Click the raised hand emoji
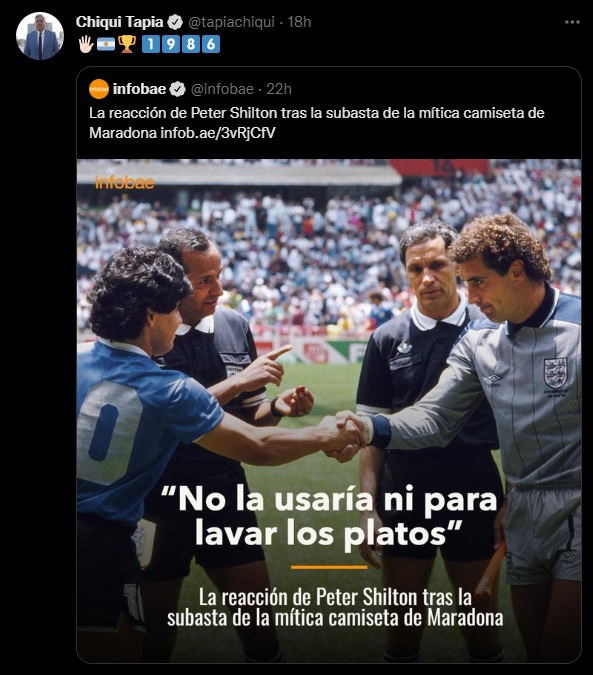The image size is (593, 675). (x=86, y=44)
